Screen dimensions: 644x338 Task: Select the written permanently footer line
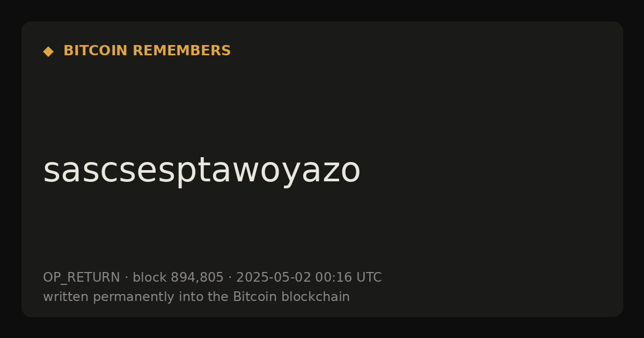(196, 297)
